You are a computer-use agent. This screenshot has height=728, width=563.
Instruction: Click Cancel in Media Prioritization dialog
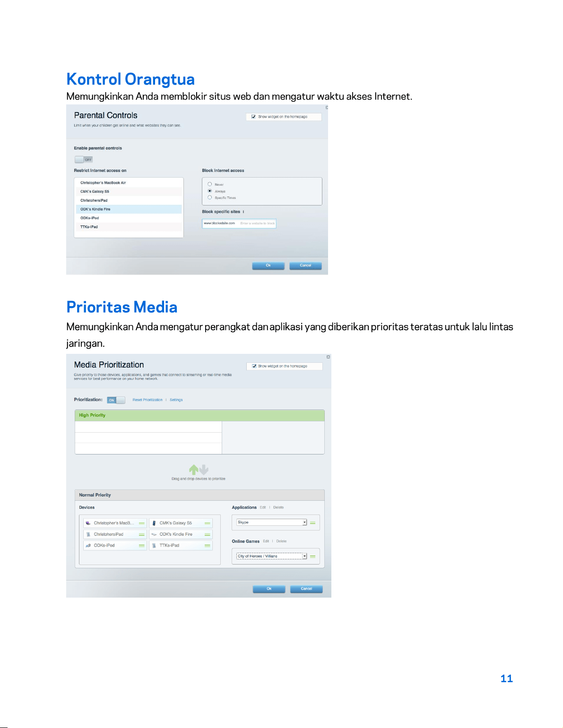[x=306, y=589]
